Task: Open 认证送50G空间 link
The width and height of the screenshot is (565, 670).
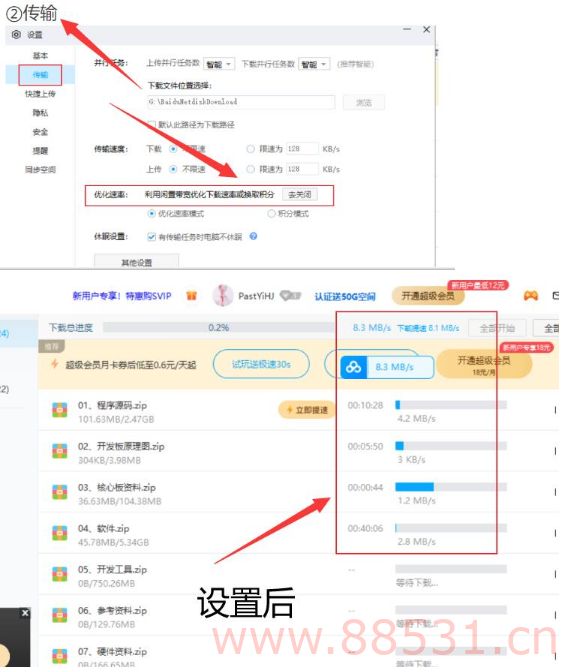Action: (345, 296)
